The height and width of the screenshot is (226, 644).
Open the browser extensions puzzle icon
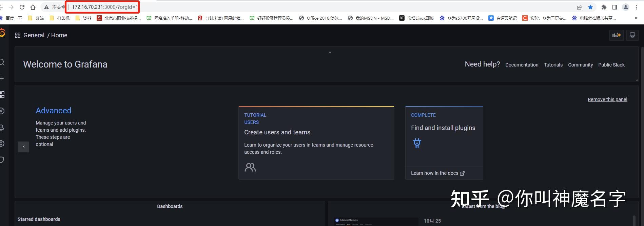pyautogui.click(x=604, y=7)
